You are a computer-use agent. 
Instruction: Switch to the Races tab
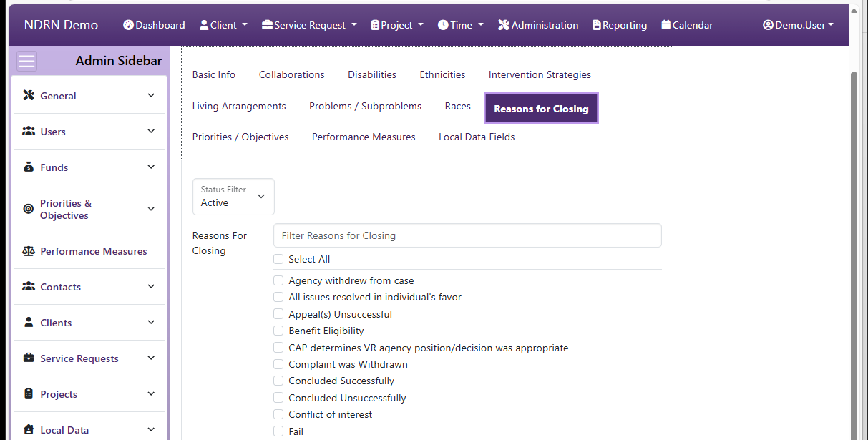tap(458, 106)
